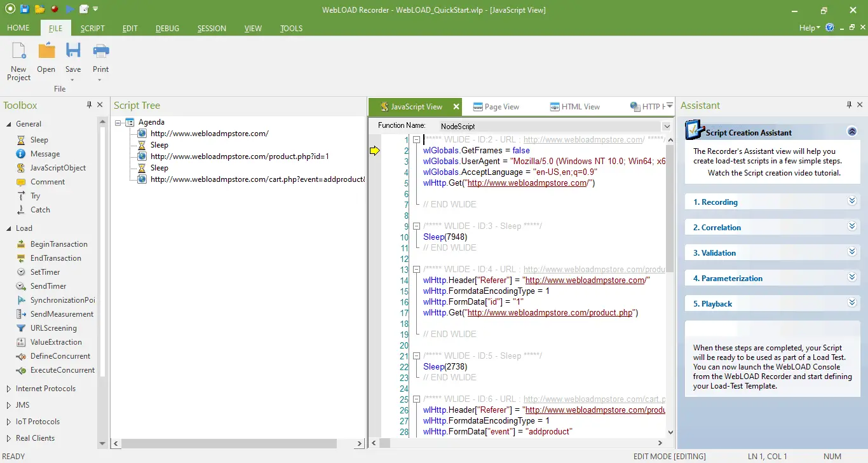This screenshot has width=868, height=463.
Task: Switch to the Page View tab
Action: (x=495, y=107)
